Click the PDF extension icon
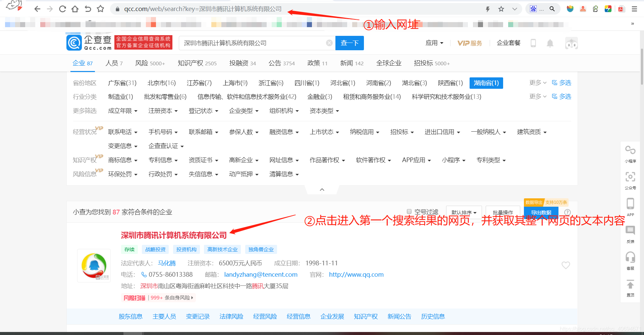The width and height of the screenshot is (644, 335). (x=621, y=9)
